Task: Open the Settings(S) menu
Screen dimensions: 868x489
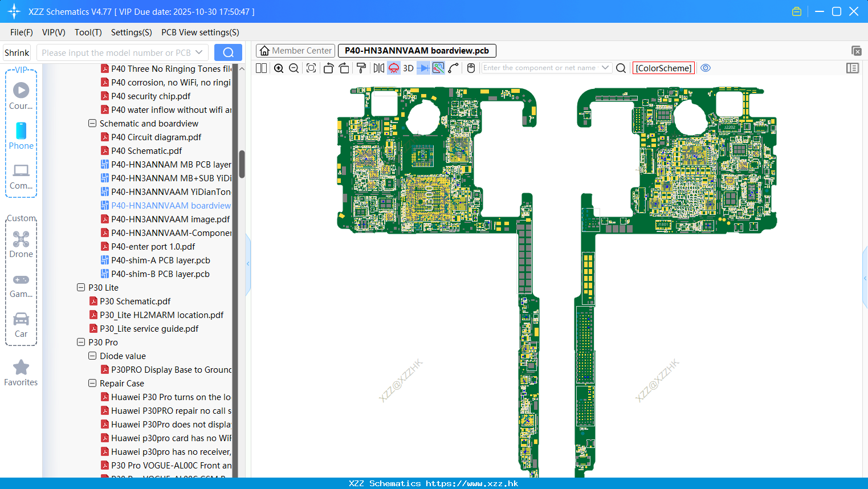Action: click(132, 32)
